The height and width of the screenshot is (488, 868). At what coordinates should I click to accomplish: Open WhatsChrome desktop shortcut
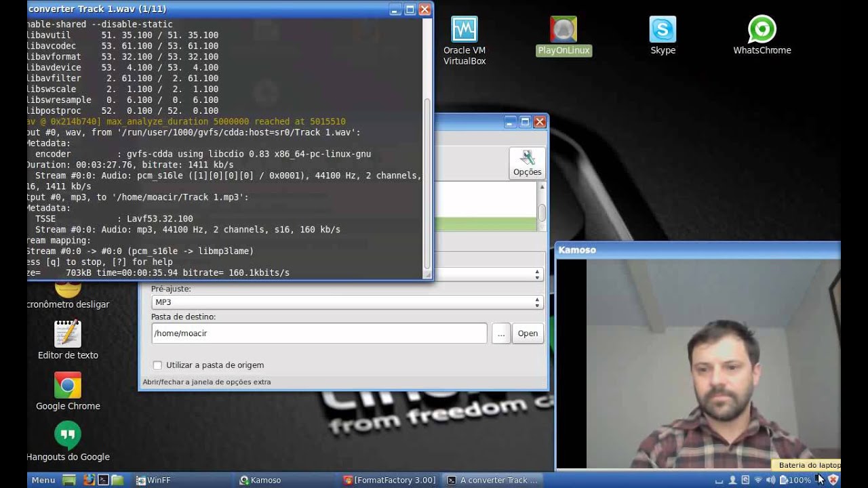(x=762, y=35)
